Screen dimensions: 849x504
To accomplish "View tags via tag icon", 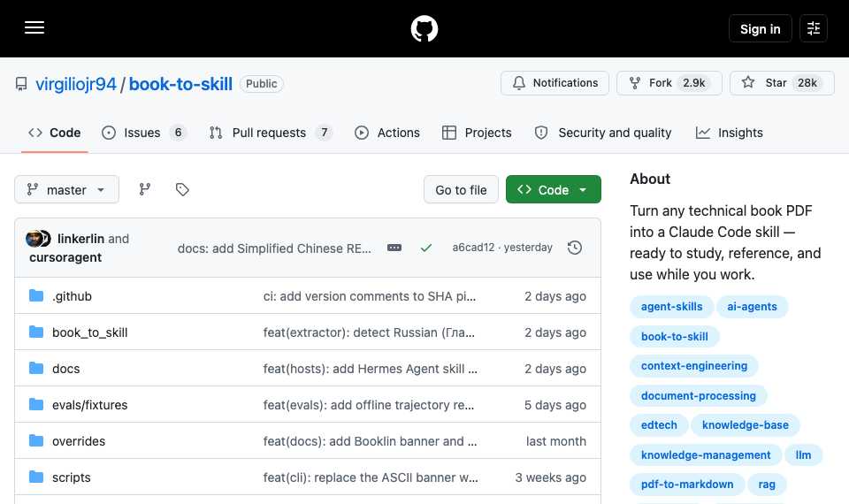I will click(182, 189).
